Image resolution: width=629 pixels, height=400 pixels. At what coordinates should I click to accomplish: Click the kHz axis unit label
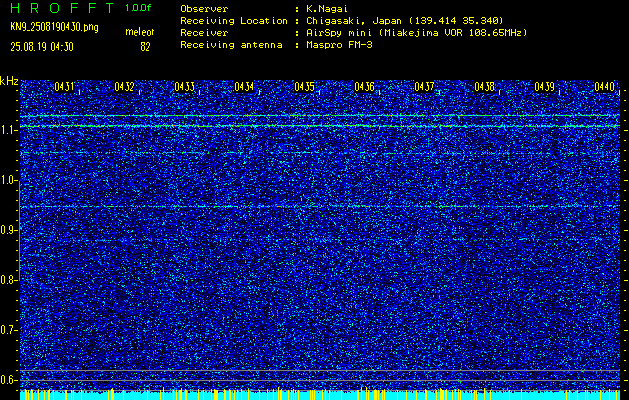[9, 81]
